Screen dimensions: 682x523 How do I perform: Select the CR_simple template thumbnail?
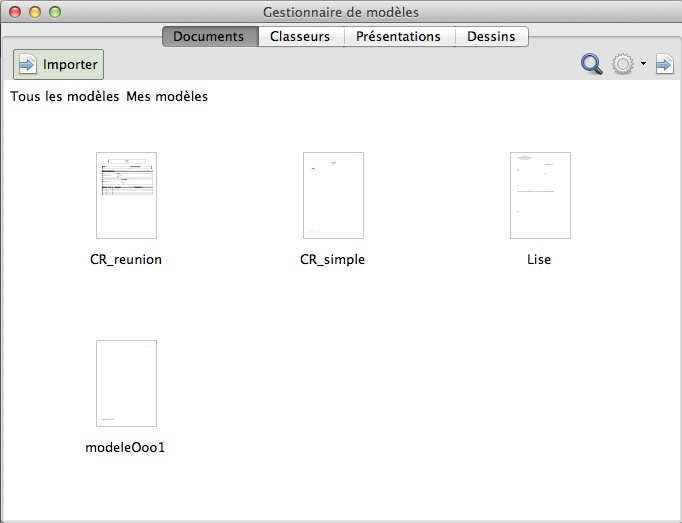[x=334, y=195]
